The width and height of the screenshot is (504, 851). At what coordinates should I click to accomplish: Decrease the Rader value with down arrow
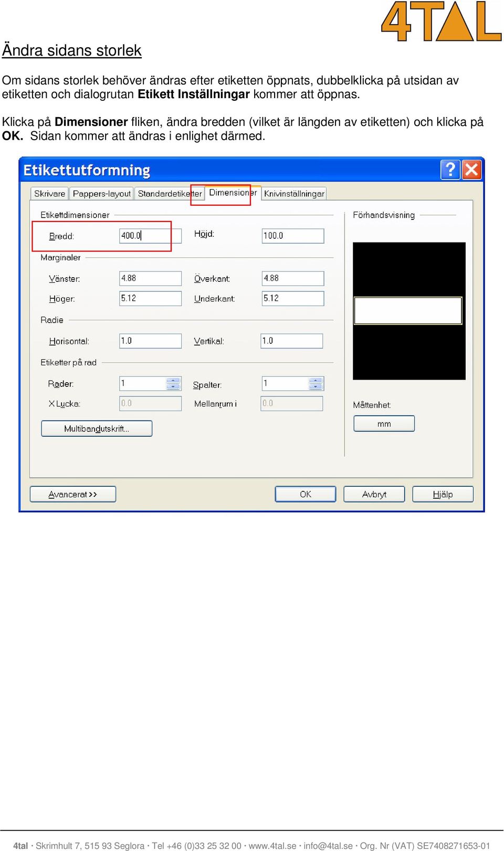click(x=173, y=387)
